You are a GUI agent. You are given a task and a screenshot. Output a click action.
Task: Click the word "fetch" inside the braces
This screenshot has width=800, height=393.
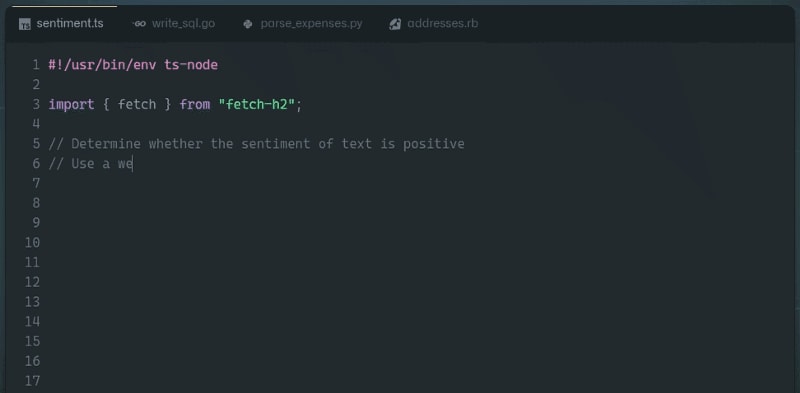coord(137,105)
